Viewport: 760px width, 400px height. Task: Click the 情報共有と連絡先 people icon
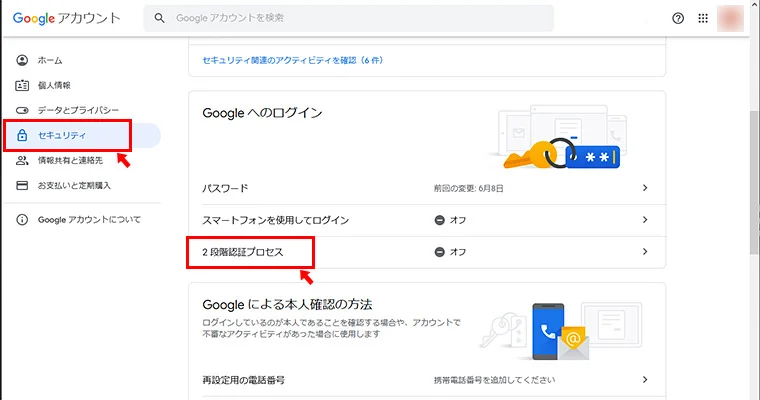pos(22,160)
